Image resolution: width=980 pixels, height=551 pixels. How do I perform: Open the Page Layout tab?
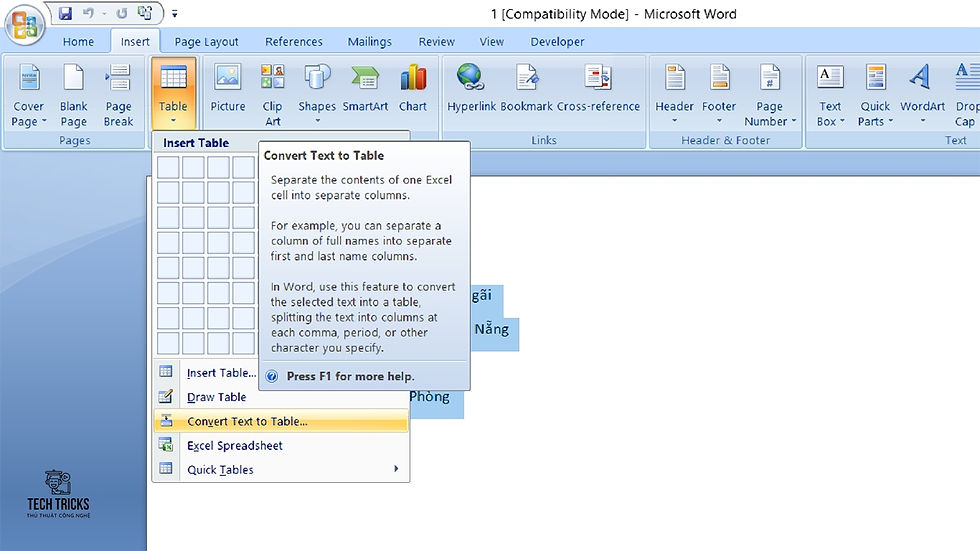click(x=206, y=42)
